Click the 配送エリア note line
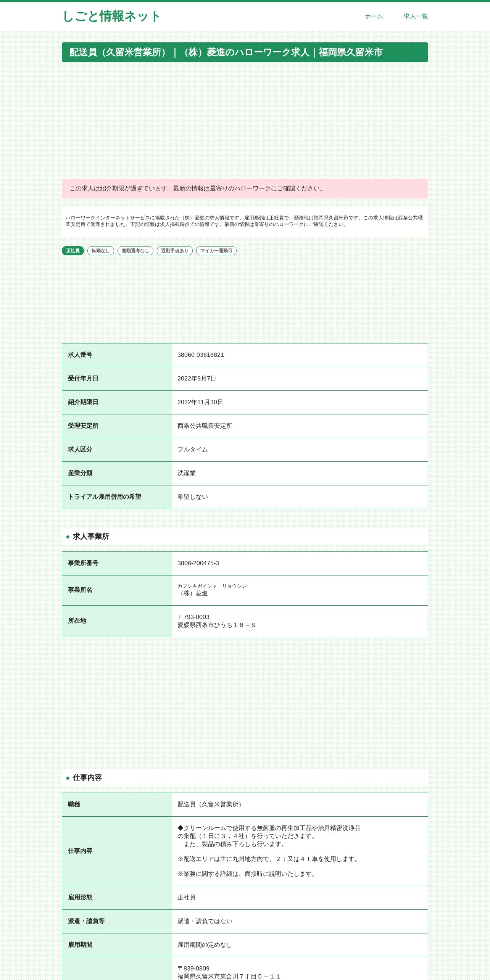This screenshot has width=490, height=980. 269,859
